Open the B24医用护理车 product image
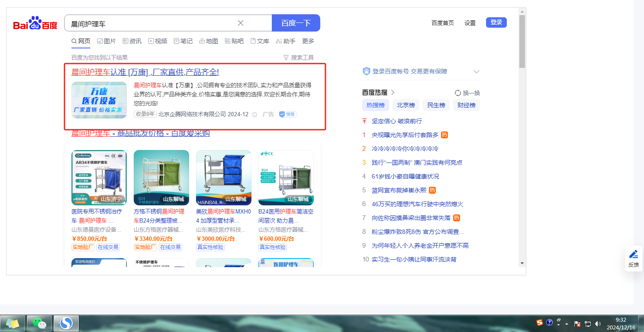This screenshot has width=644, height=332. 286,178
